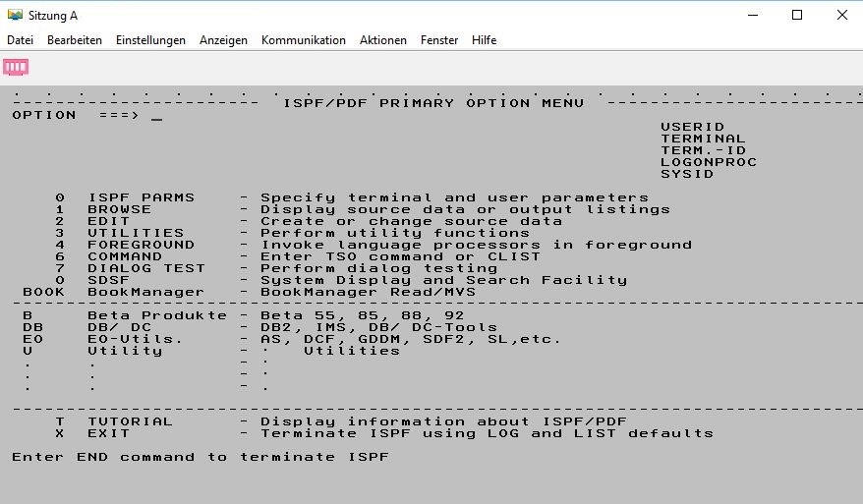863x504 pixels.
Task: Click 'Perform utility functions' description
Action: pyautogui.click(x=395, y=233)
